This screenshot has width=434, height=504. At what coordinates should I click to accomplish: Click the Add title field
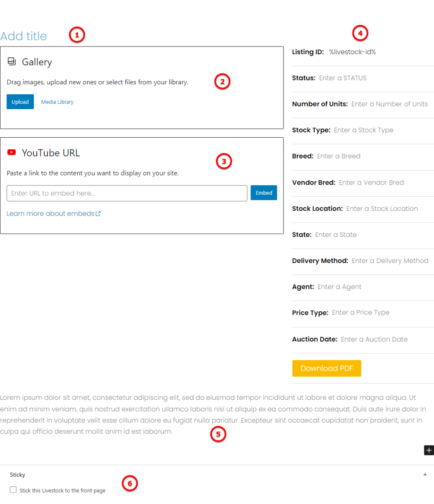tap(24, 36)
